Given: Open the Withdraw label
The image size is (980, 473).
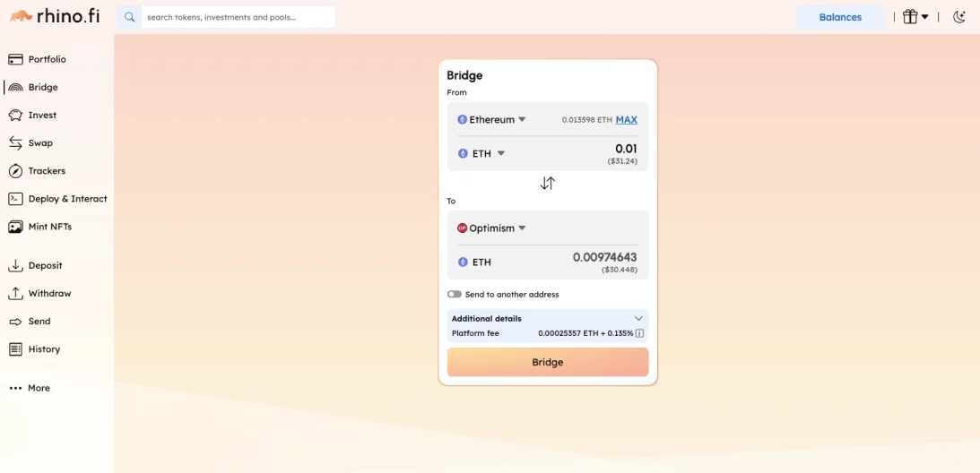Looking at the screenshot, I should 49,294.
